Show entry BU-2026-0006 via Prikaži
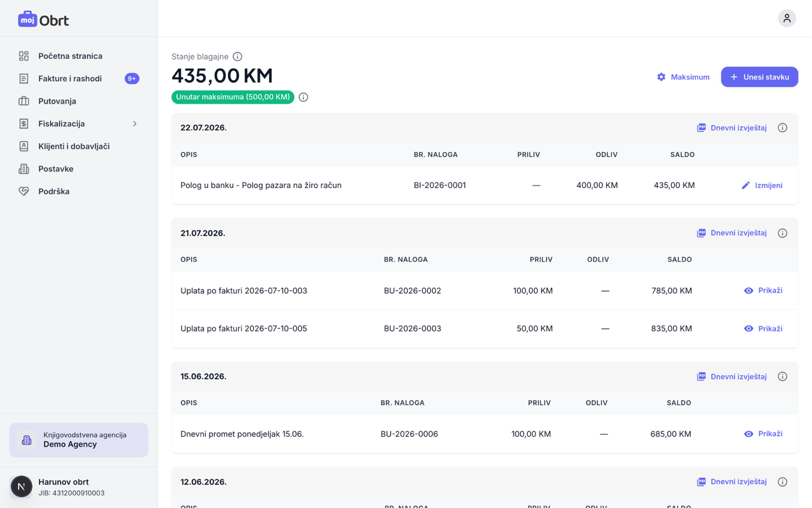812x508 pixels. click(x=763, y=434)
